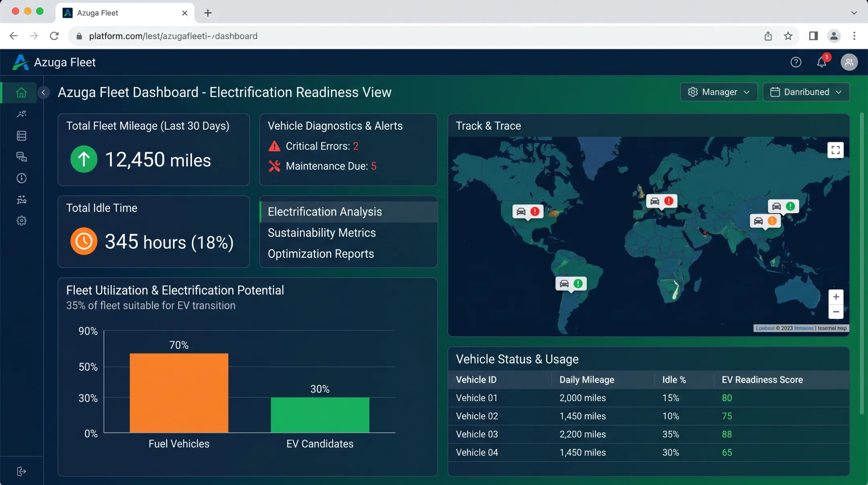Open the settings gear sidebar icon
The height and width of the screenshot is (485, 868).
point(21,221)
